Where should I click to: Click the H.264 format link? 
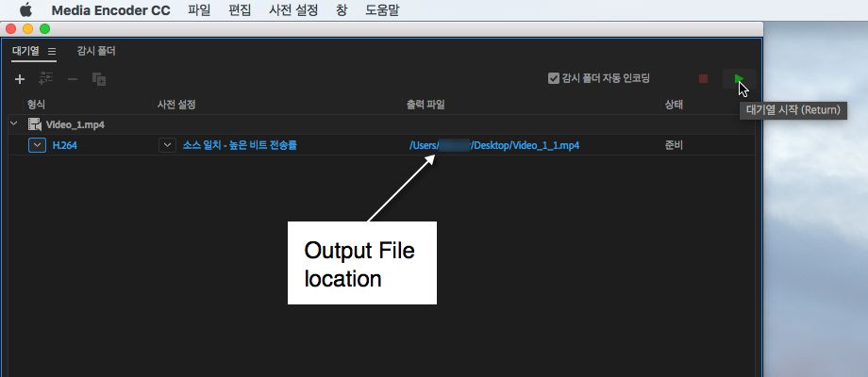coord(64,145)
